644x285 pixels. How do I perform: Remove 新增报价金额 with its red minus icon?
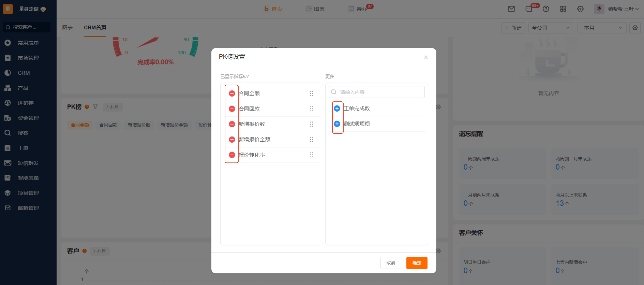pos(232,140)
